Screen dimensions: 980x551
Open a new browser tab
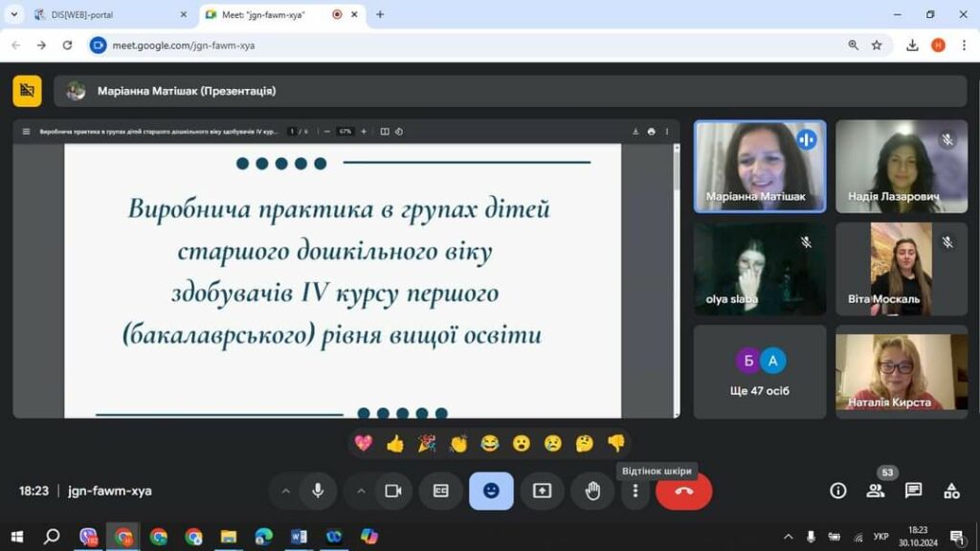[x=380, y=14]
